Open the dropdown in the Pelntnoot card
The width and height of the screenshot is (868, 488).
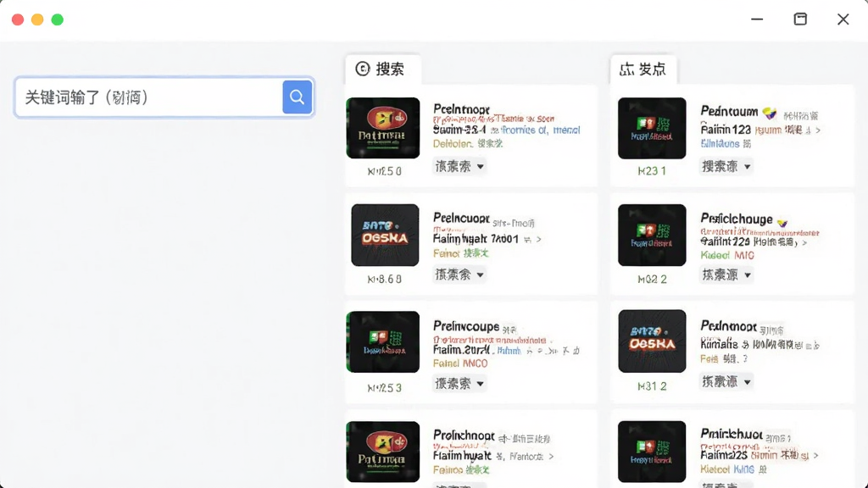(459, 166)
